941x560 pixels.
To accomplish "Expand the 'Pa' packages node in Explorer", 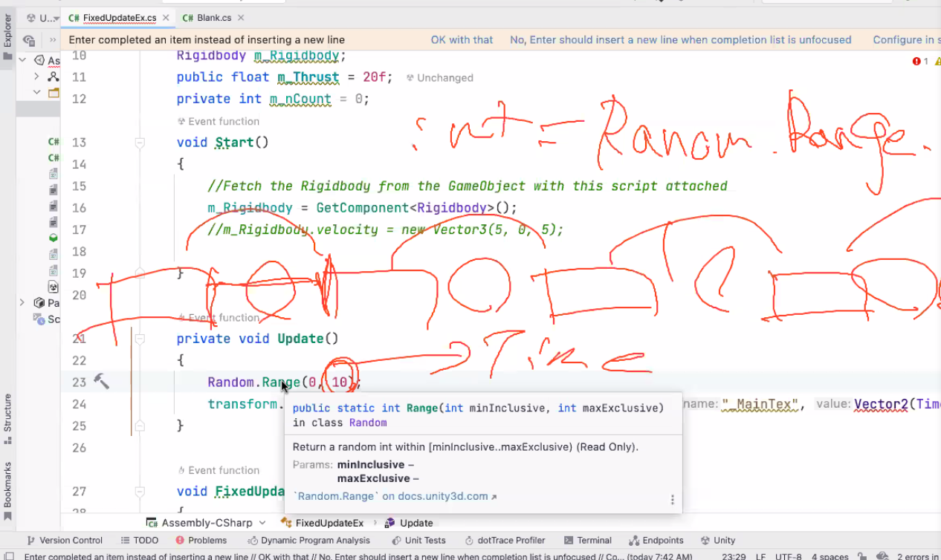I will (22, 302).
